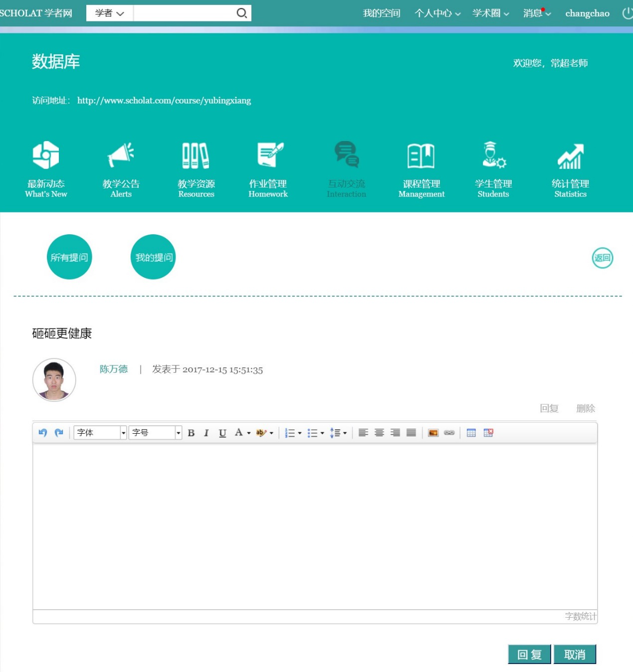This screenshot has height=672, width=633.
Task: Toggle italic formatting
Action: click(x=206, y=433)
